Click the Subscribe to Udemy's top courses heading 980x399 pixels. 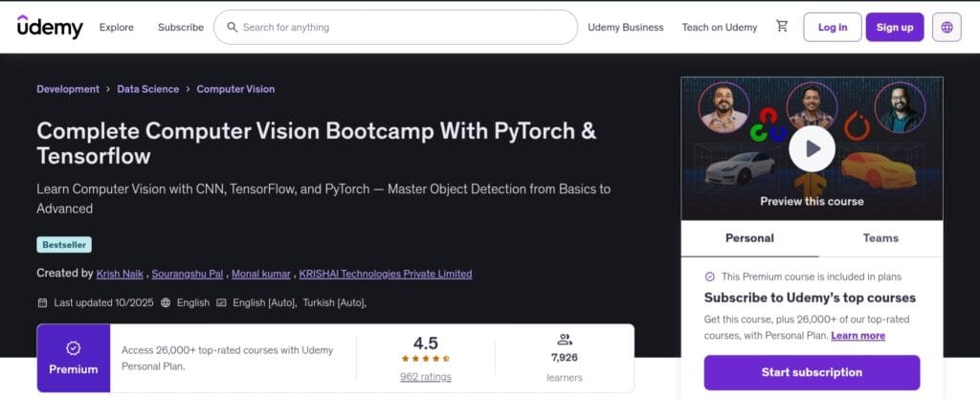tap(810, 298)
